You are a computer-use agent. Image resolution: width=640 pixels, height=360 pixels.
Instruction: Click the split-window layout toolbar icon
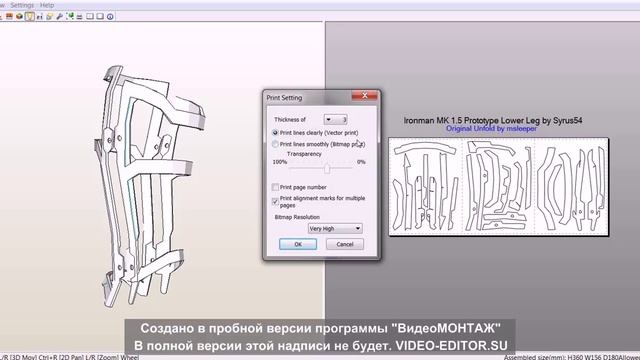[90, 16]
